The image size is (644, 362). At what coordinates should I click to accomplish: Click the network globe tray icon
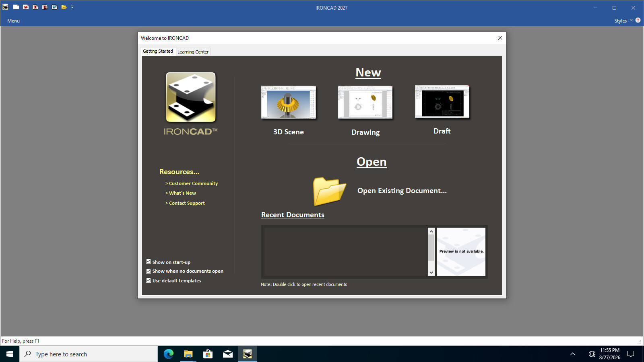(x=592, y=354)
